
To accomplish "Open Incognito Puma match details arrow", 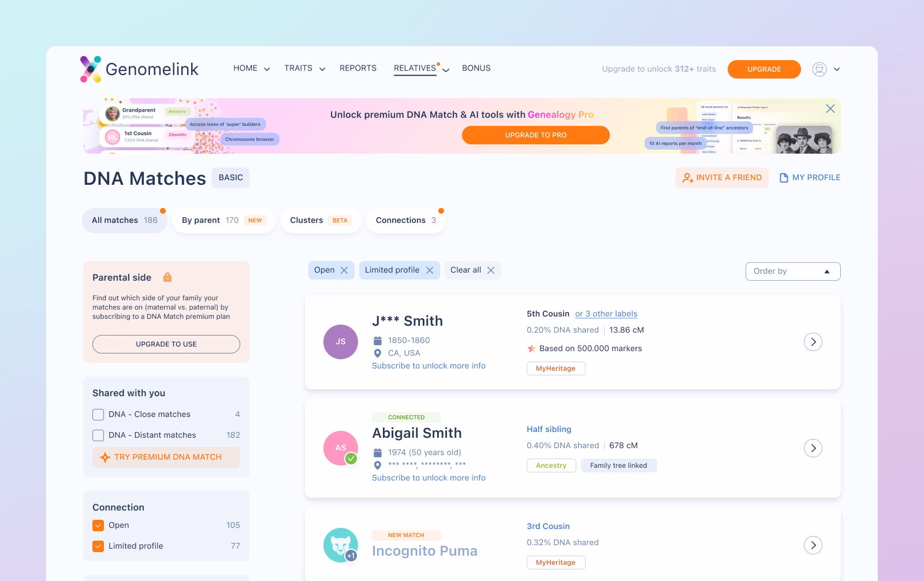I will (x=813, y=545).
